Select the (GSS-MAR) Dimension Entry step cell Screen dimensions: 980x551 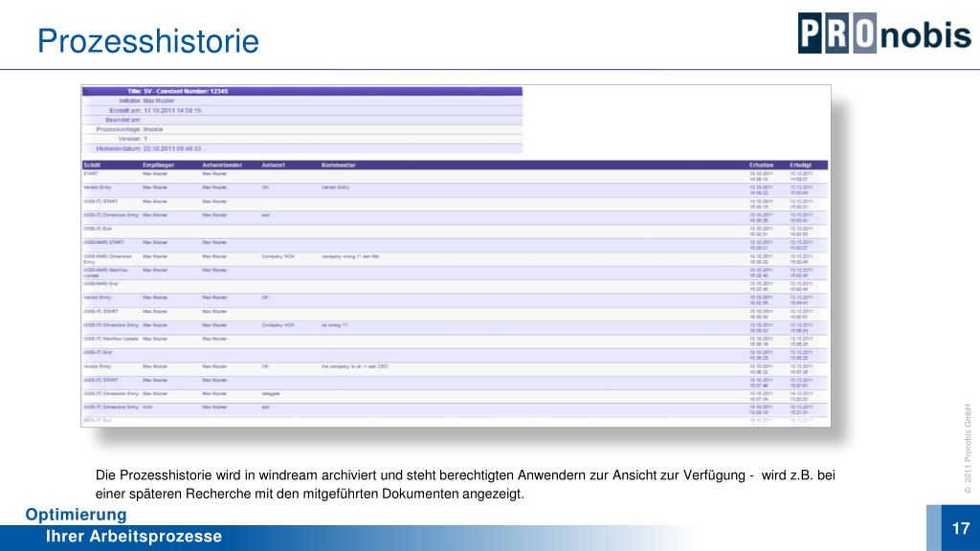(107, 258)
